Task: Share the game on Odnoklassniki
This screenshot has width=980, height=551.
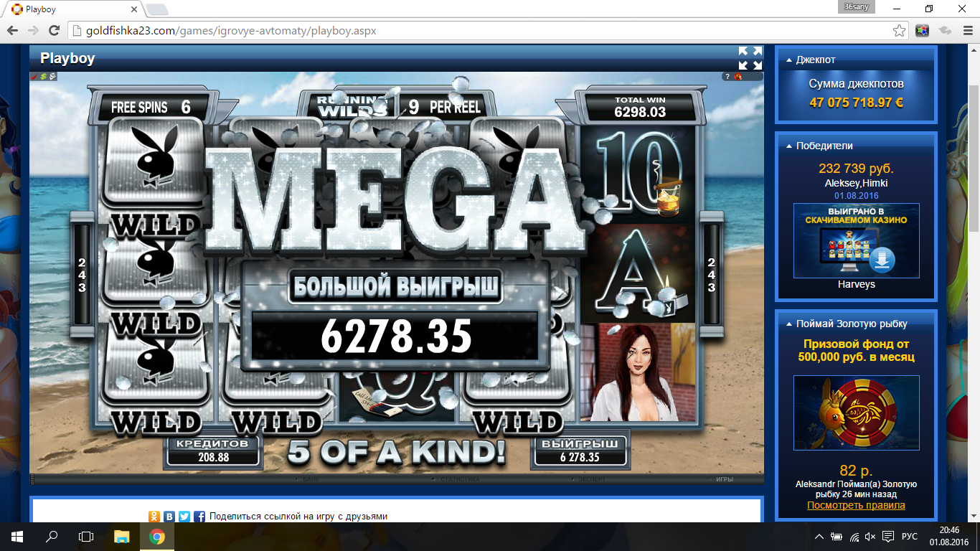Action: click(154, 516)
